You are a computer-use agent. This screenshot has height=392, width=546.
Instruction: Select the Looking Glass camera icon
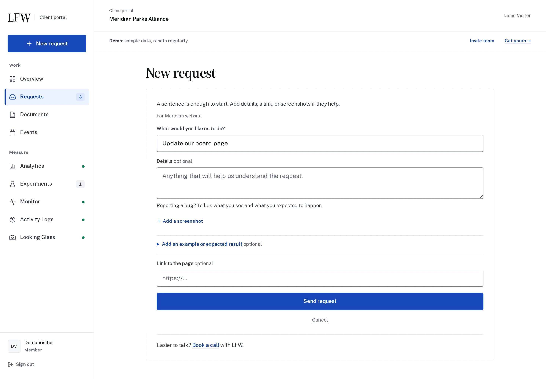pos(13,237)
